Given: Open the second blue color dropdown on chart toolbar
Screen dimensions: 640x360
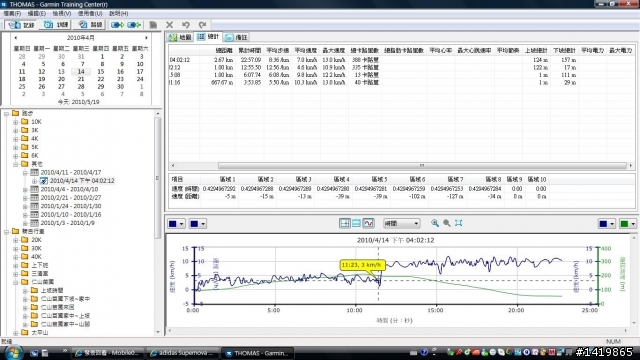Looking at the screenshot, I should coord(198,224).
